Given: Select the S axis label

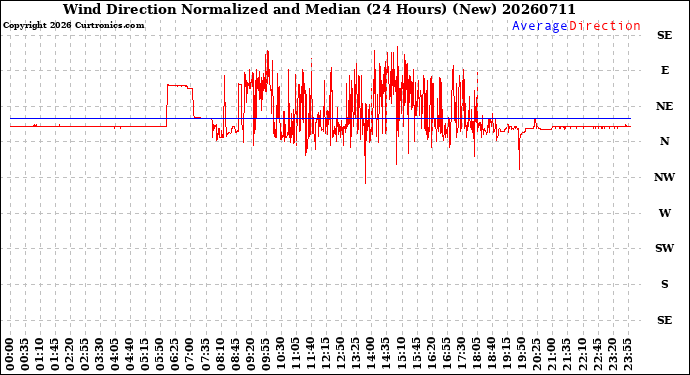Looking at the screenshot, I should 665,284.
